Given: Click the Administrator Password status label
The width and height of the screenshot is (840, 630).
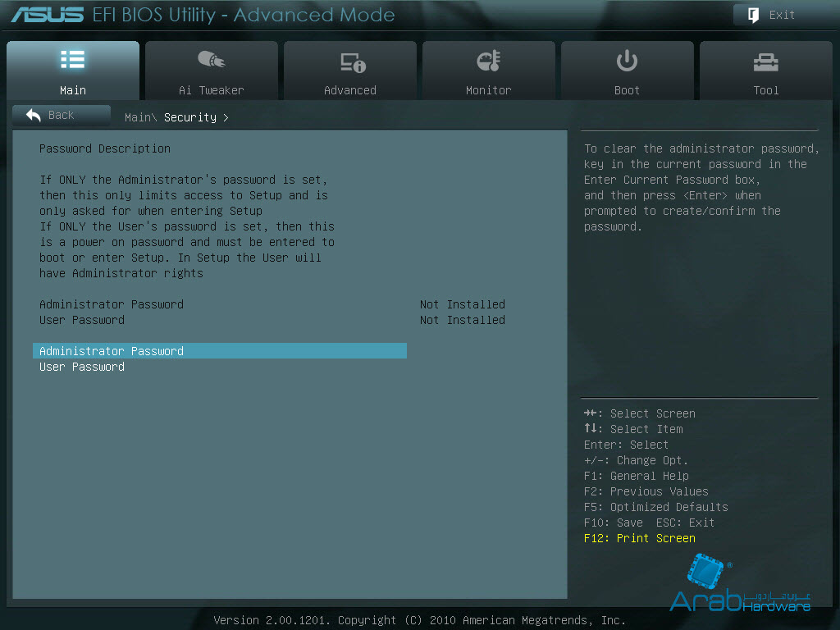Looking at the screenshot, I should [x=112, y=304].
